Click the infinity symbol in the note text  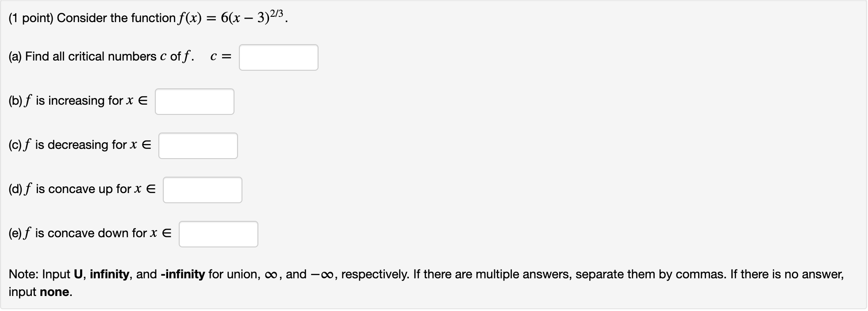click(x=271, y=274)
